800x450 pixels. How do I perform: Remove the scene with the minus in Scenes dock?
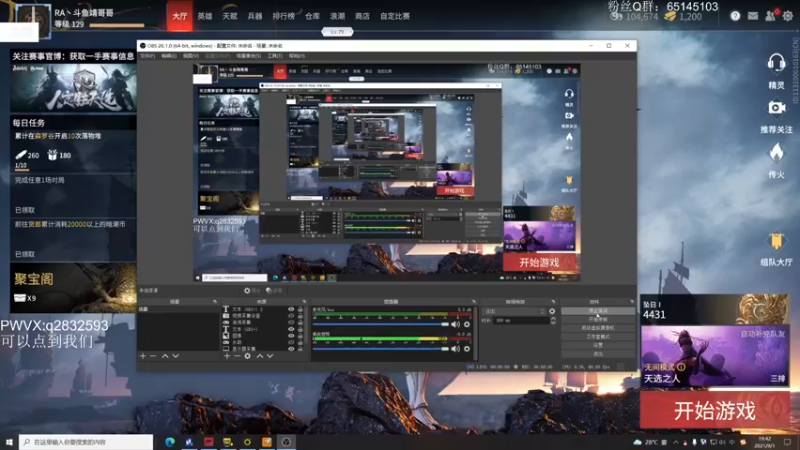pos(153,356)
